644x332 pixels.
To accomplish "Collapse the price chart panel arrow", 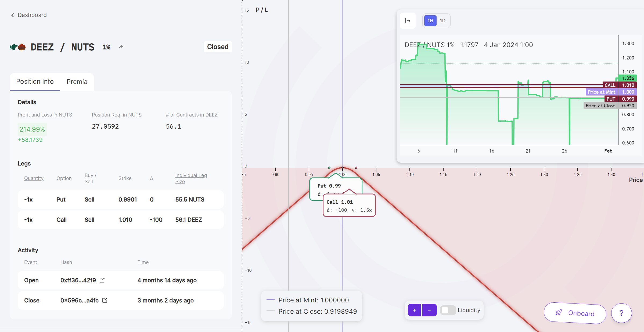I will click(408, 21).
